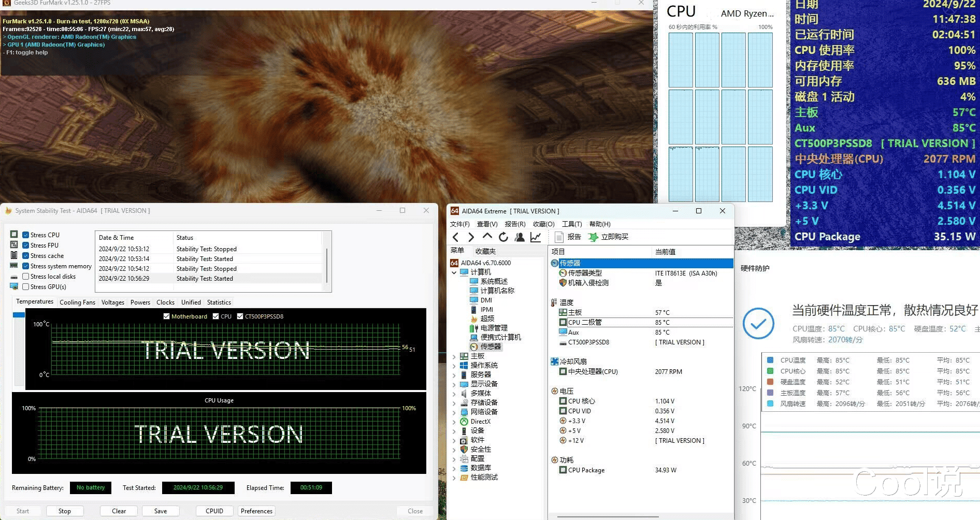Viewport: 980px width, 520px height.
Task: Expand the 操作系统 tree node
Action: tap(454, 366)
